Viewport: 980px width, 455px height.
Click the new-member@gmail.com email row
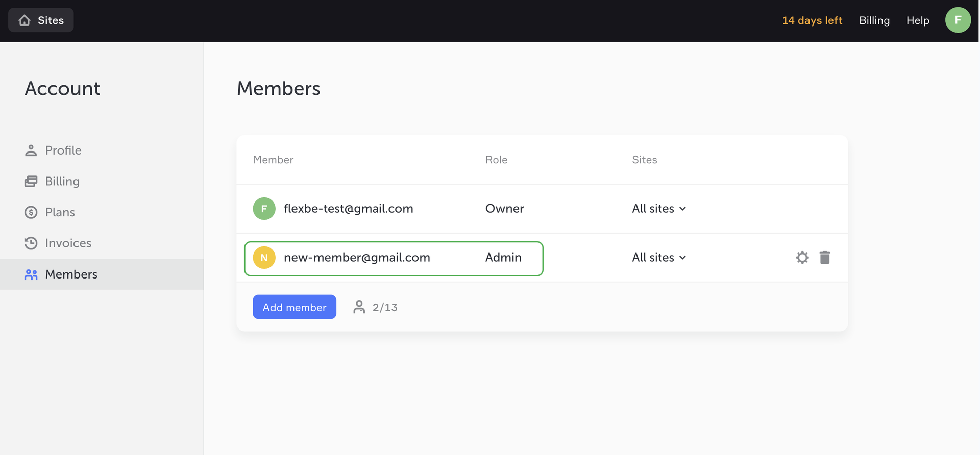(x=357, y=258)
